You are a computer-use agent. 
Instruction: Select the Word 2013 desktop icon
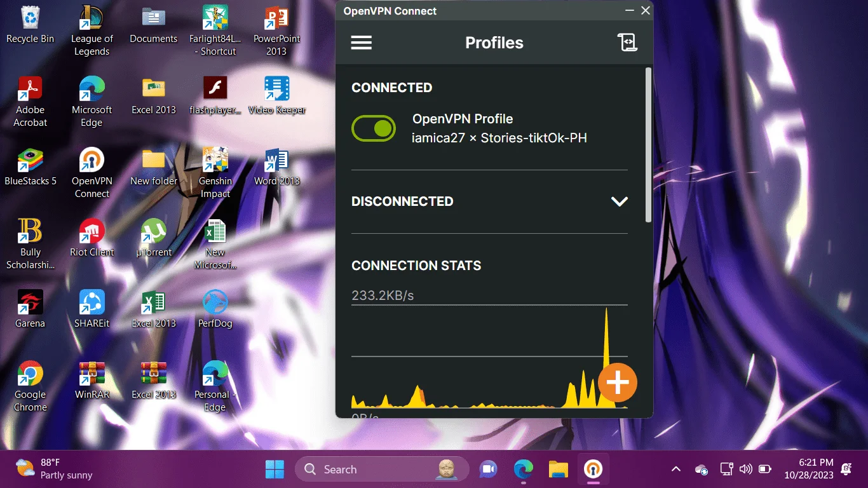[x=276, y=166]
